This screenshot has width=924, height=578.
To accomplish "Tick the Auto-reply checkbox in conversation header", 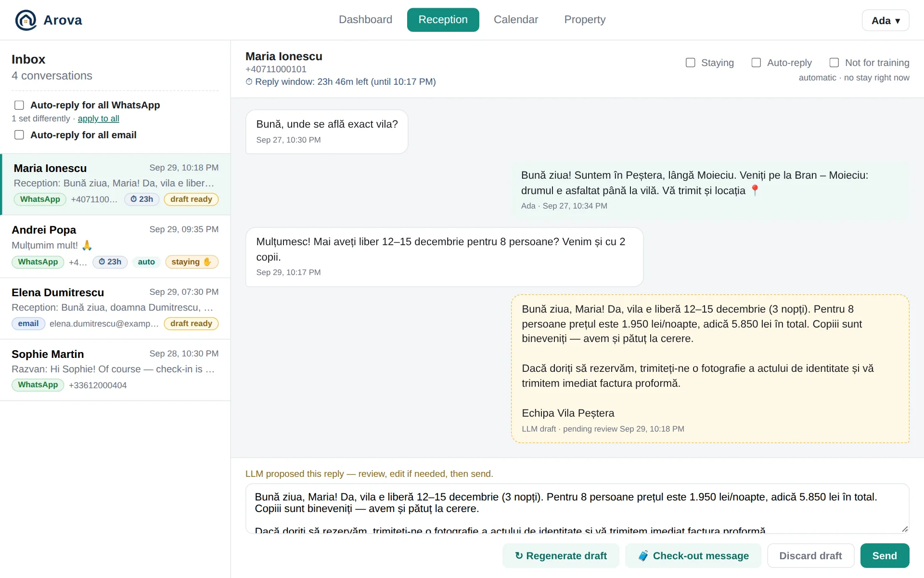I will [756, 63].
